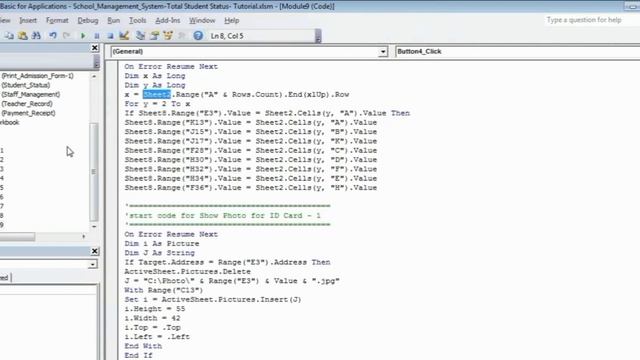Click the greyed Toolbox icon
Image resolution: width=640 pixels, height=360 pixels.
point(182,36)
